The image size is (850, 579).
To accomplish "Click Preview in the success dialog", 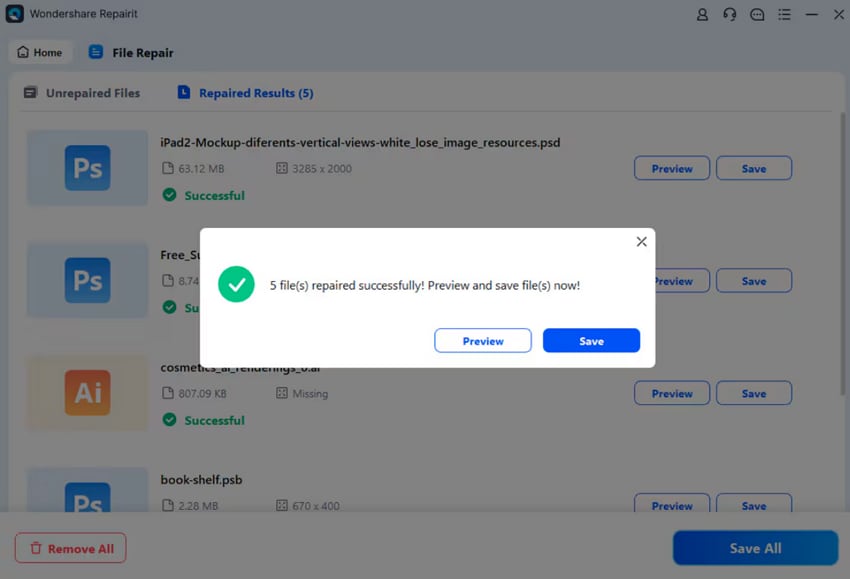I will (x=482, y=340).
